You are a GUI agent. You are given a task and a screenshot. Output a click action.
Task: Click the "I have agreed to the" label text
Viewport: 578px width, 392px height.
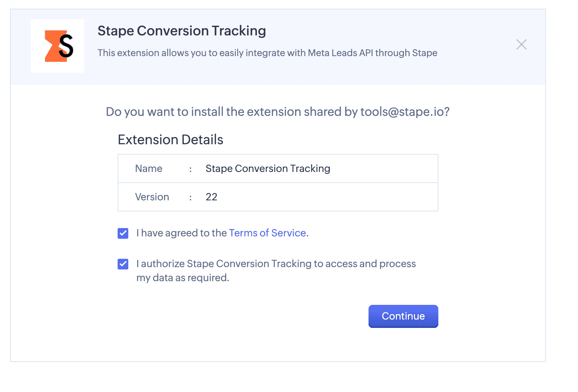(x=181, y=233)
